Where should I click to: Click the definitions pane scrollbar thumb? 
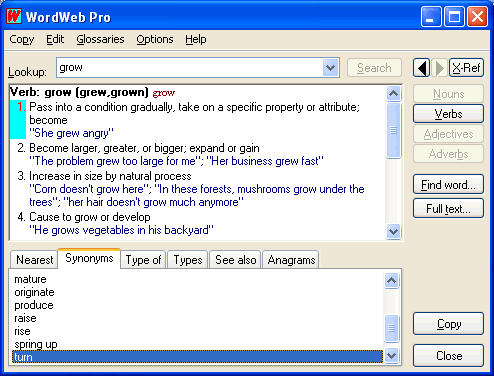point(394,130)
